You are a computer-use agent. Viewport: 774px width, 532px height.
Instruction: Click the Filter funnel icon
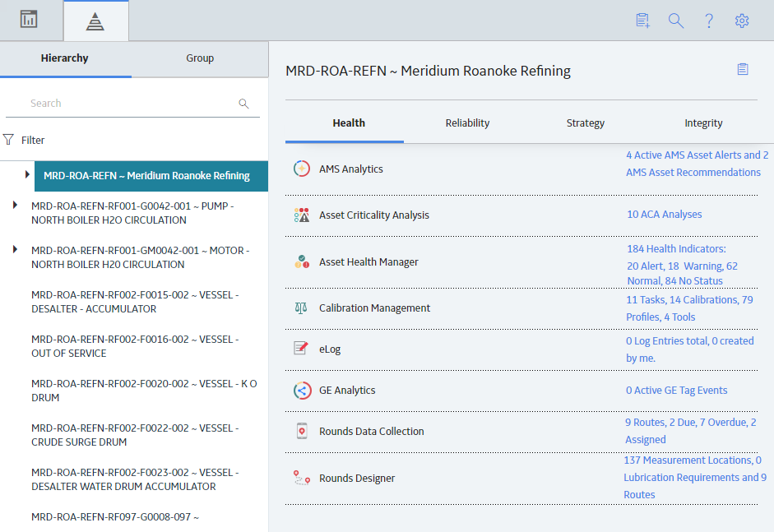8,140
